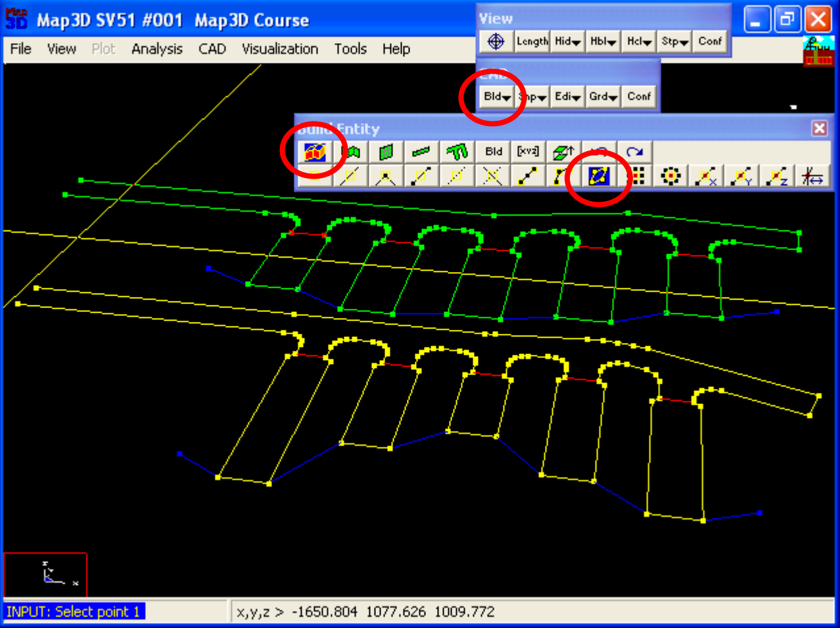Click the [xyz] coordinate entry button

point(528,152)
